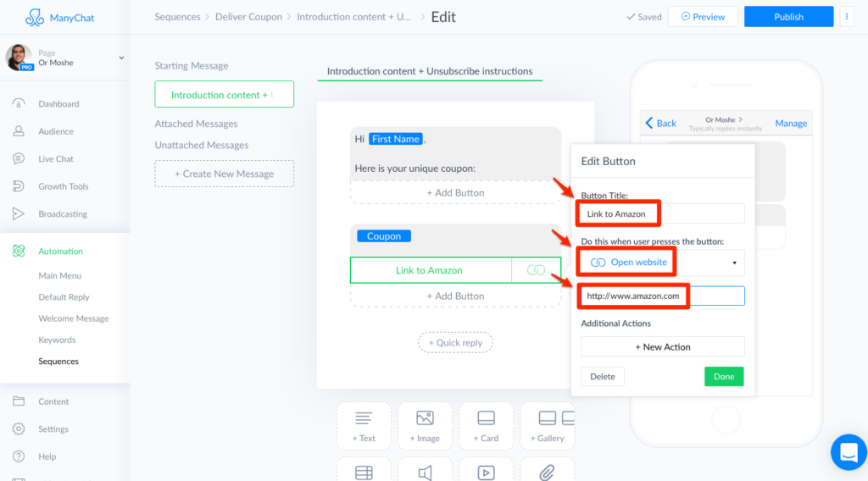Image resolution: width=868 pixels, height=481 pixels.
Task: Click the Button Title input field
Action: click(x=663, y=214)
